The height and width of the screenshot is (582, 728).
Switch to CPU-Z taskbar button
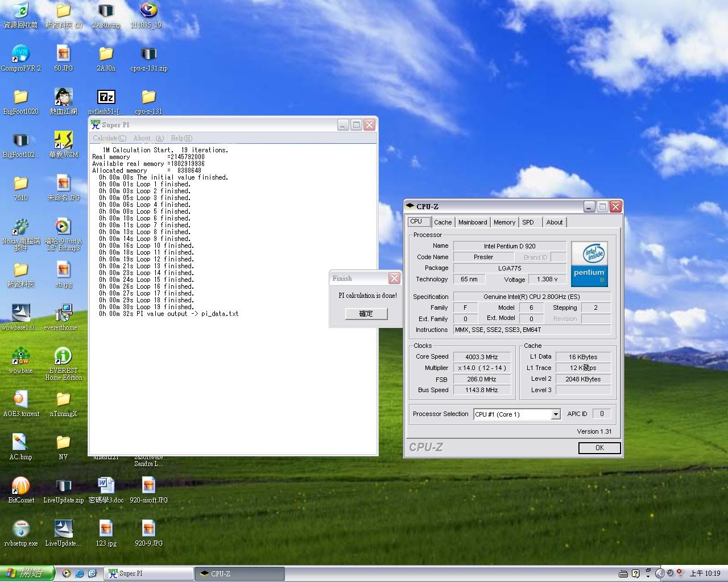(239, 573)
